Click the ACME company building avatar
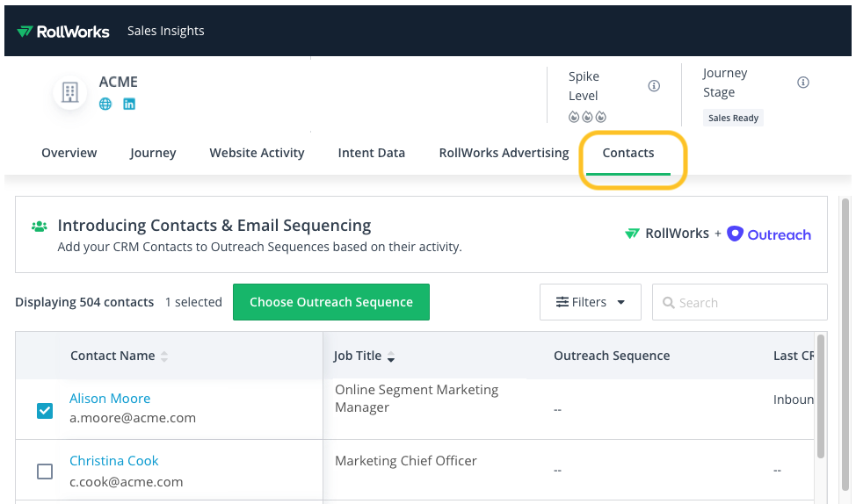 point(70,92)
